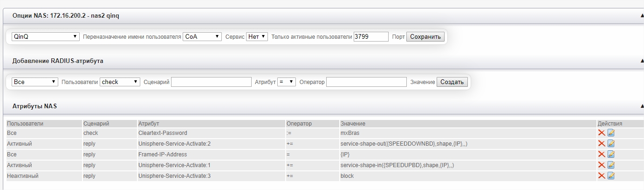Open the check scenario dropdown
This screenshot has width=644, height=190.
[120, 82]
